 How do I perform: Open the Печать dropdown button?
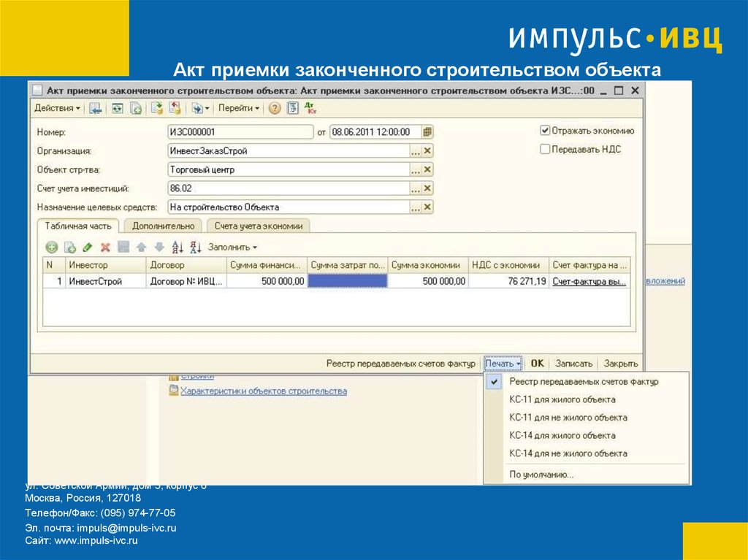pyautogui.click(x=503, y=364)
